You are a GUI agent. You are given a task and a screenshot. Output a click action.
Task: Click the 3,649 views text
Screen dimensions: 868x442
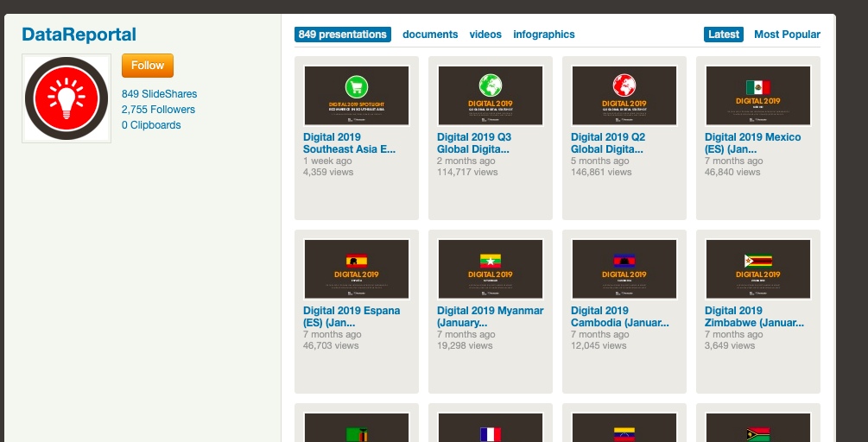tap(730, 346)
